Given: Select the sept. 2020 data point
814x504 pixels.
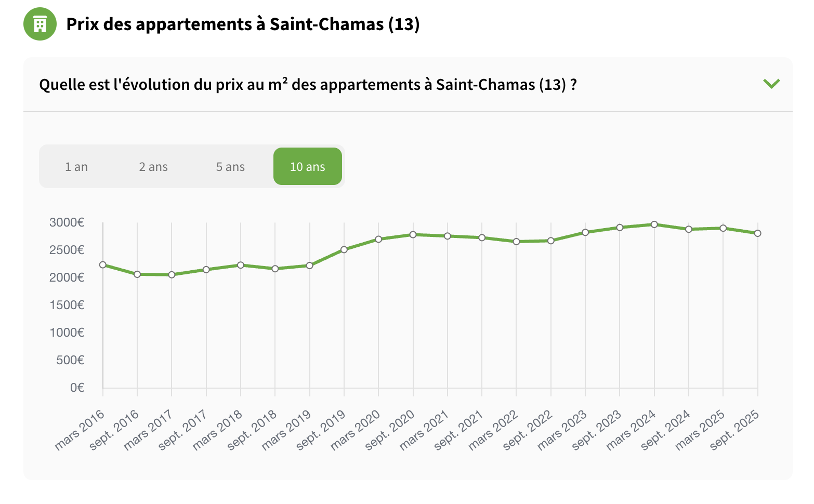Looking at the screenshot, I should click(x=413, y=235).
